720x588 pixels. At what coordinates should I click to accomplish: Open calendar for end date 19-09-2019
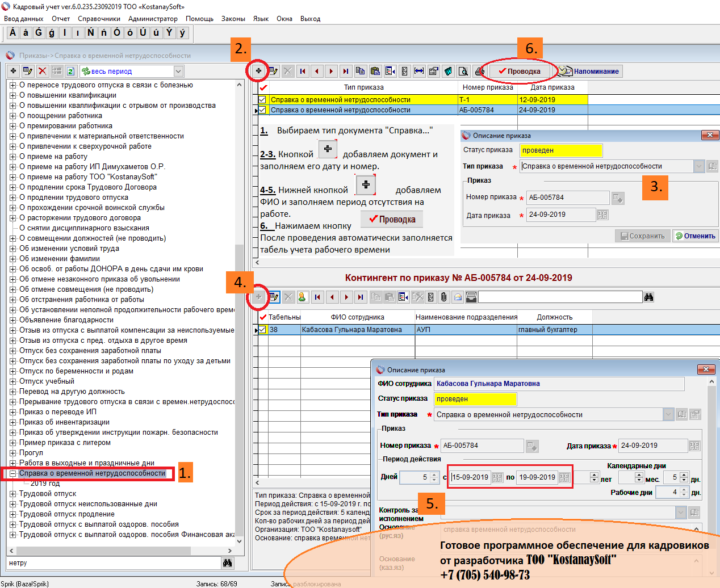click(564, 477)
